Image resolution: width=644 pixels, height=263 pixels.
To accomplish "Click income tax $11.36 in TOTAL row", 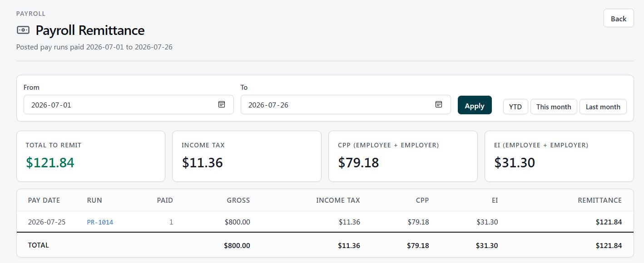I will click(349, 246).
